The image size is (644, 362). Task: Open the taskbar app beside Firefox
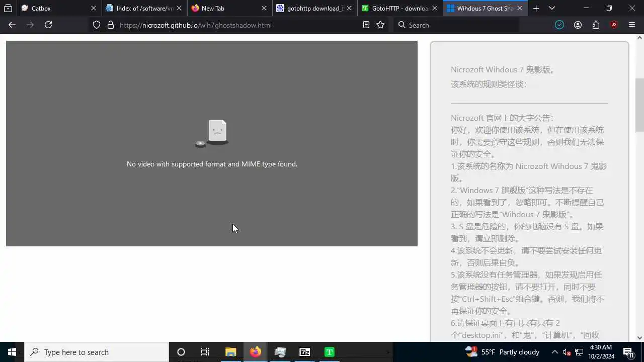280,352
